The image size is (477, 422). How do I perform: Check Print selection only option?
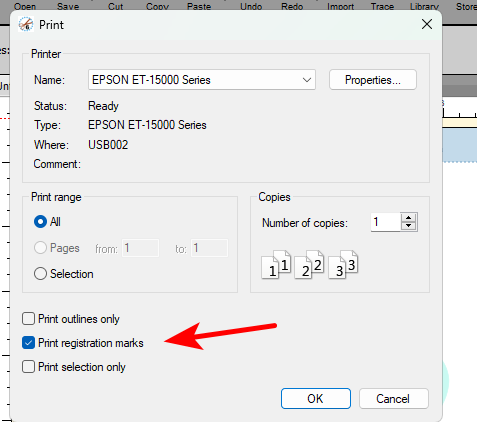(x=28, y=367)
